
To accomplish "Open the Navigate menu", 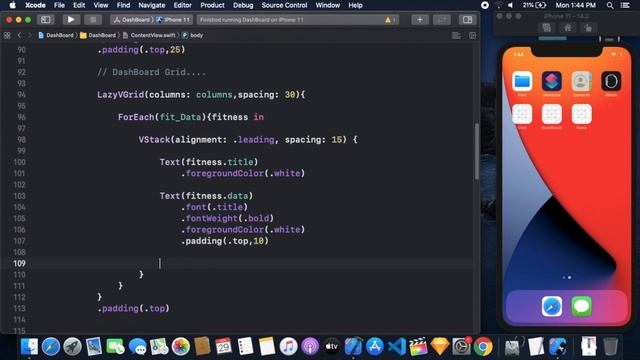I will coord(151,5).
